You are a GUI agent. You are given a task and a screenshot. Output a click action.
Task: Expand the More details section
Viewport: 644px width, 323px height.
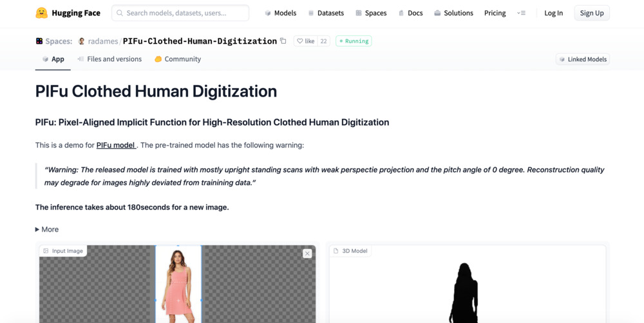47,229
